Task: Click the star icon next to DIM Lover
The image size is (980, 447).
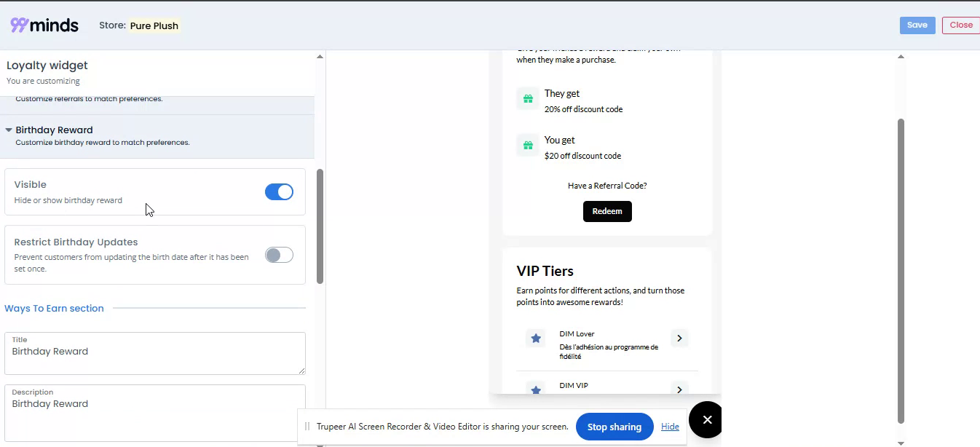Action: 536,339
